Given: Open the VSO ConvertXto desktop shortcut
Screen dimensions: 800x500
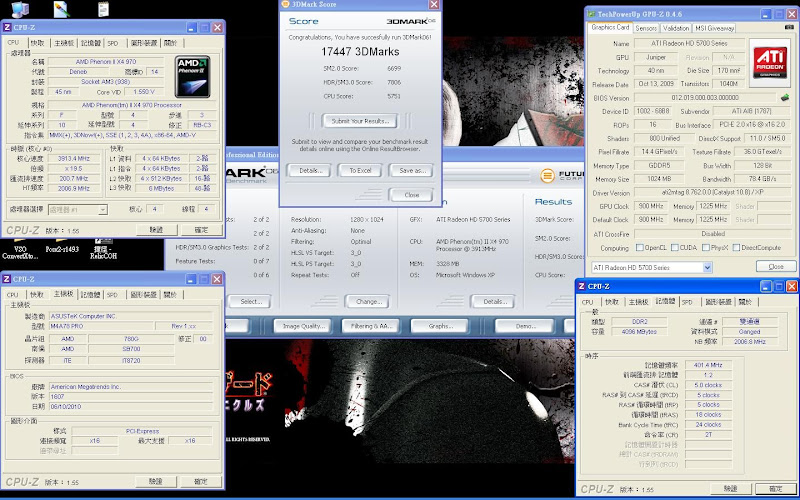Looking at the screenshot, I should pyautogui.click(x=20, y=249).
